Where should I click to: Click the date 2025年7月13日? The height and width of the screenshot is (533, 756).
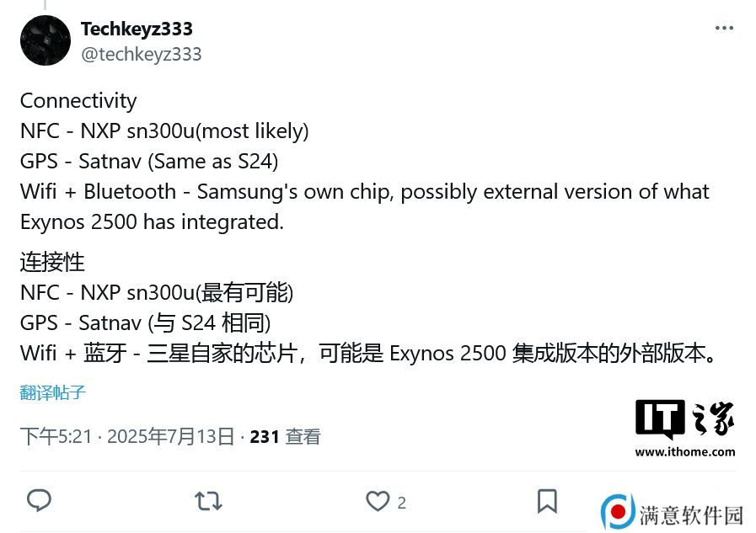click(x=171, y=437)
